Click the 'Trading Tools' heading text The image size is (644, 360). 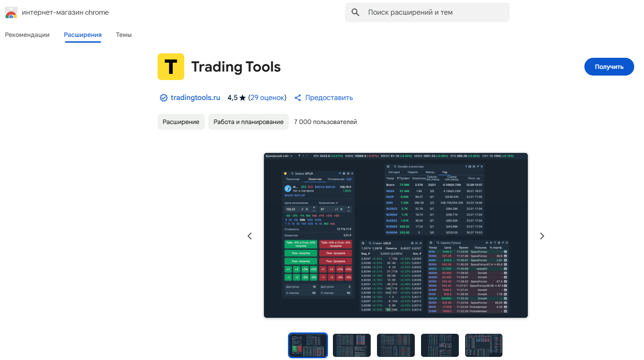(236, 67)
